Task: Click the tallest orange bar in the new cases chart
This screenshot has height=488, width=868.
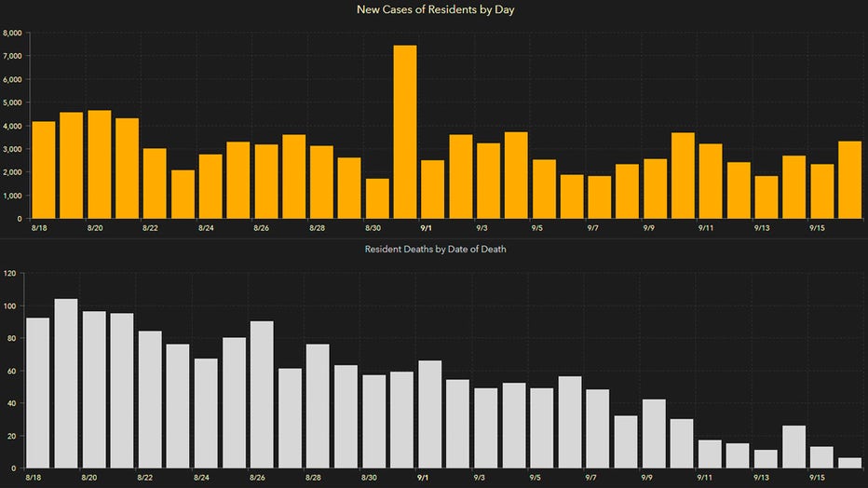Action: tap(405, 132)
